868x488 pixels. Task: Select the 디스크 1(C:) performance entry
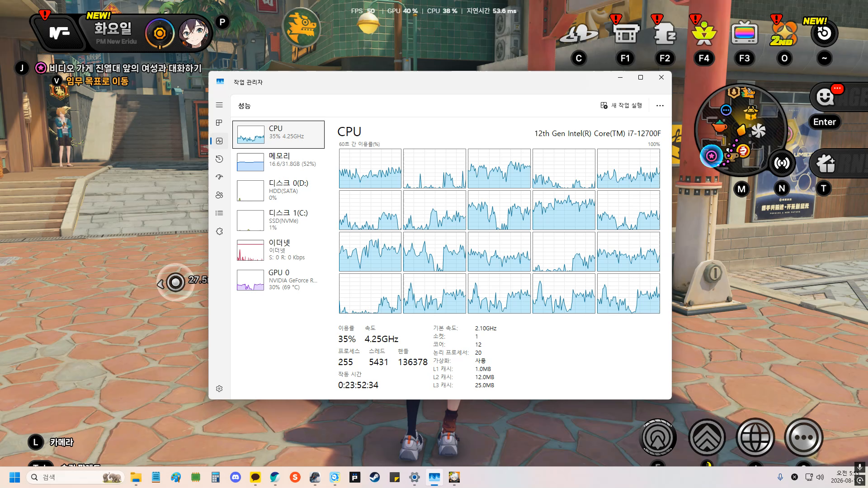278,221
